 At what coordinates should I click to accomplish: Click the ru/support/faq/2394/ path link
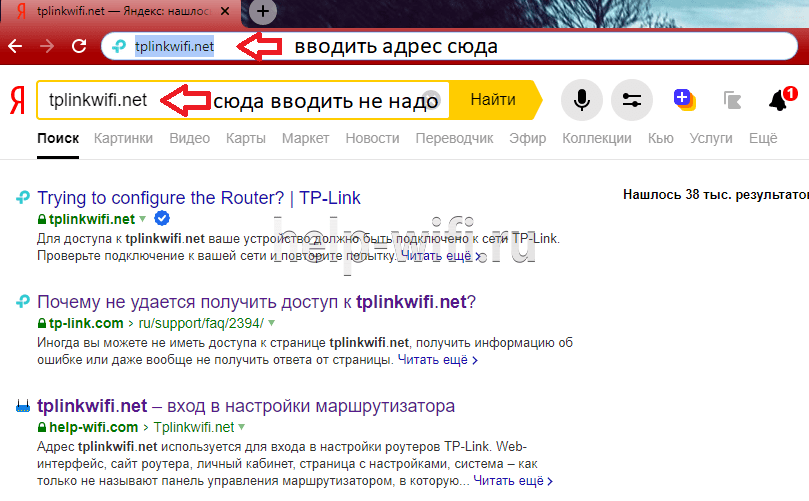pos(201,324)
